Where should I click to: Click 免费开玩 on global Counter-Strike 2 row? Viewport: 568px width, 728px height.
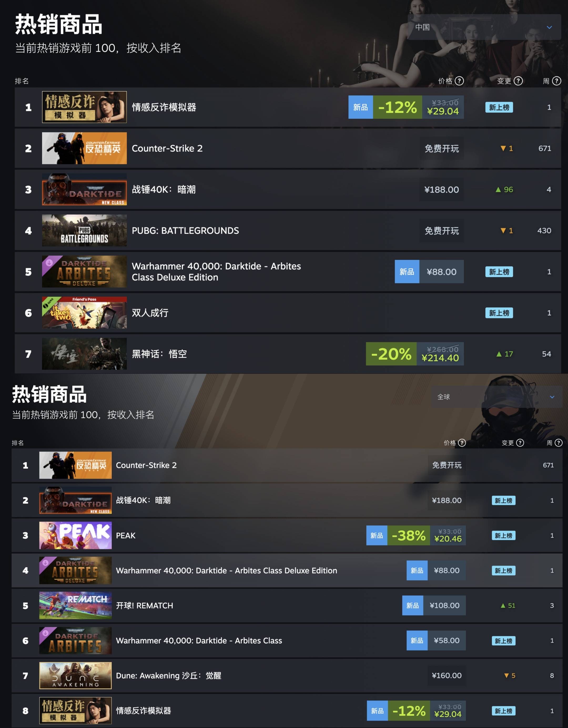(x=447, y=465)
